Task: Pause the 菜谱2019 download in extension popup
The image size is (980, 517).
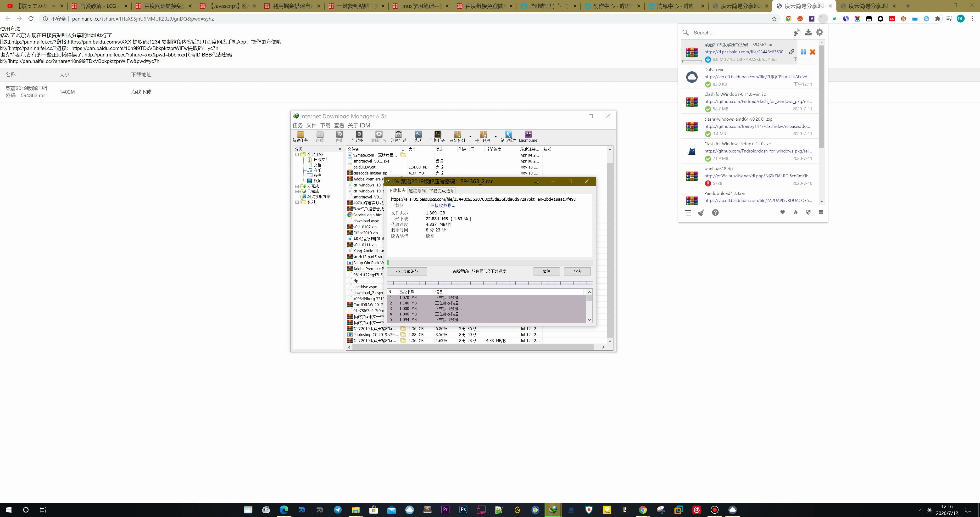Action: click(803, 52)
